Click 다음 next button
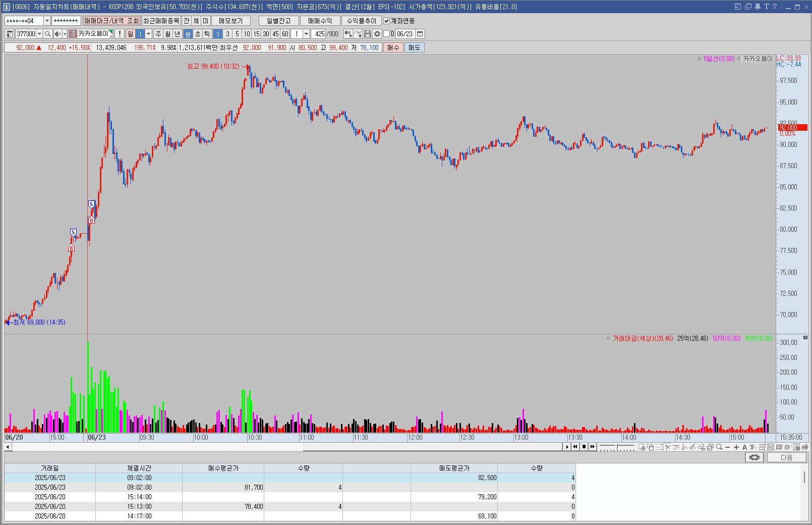The image size is (812, 525). (786, 457)
